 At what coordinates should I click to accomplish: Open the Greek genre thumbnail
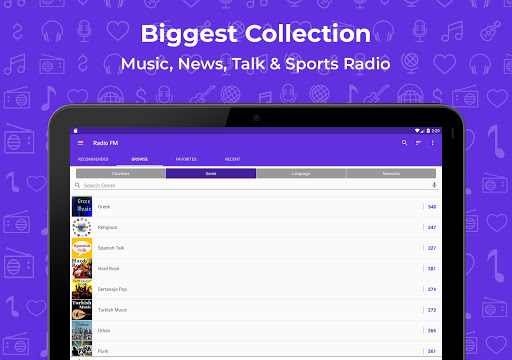(82, 207)
